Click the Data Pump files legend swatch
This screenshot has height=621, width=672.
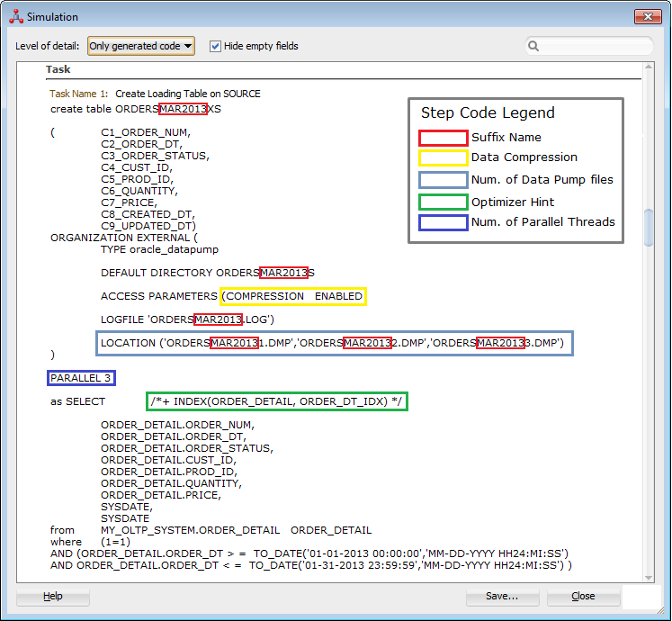[443, 180]
